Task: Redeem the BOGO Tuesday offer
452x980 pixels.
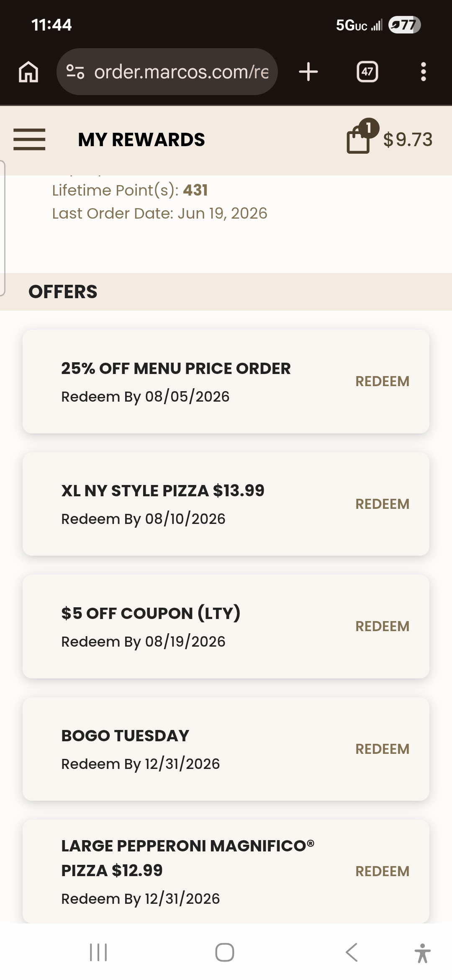Action: tap(382, 749)
